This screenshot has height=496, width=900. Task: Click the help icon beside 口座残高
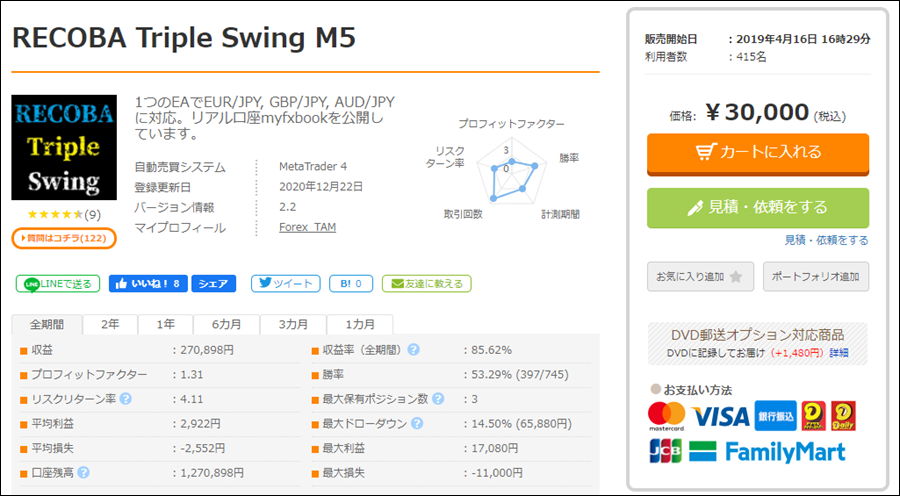pos(83,472)
